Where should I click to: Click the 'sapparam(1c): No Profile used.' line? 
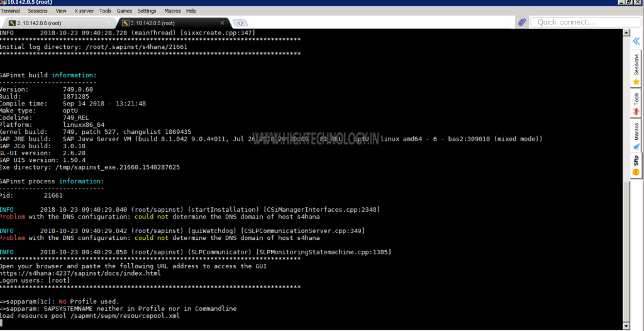(60, 301)
